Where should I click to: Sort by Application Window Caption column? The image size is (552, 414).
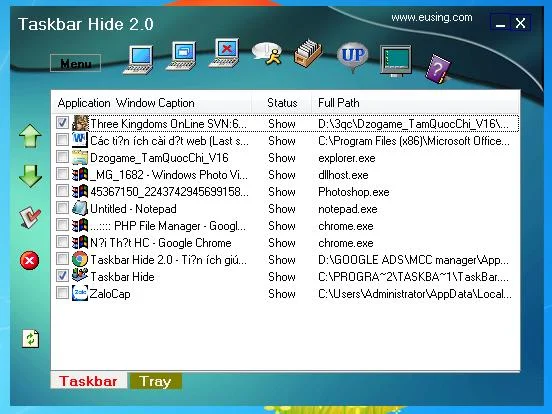[153, 103]
